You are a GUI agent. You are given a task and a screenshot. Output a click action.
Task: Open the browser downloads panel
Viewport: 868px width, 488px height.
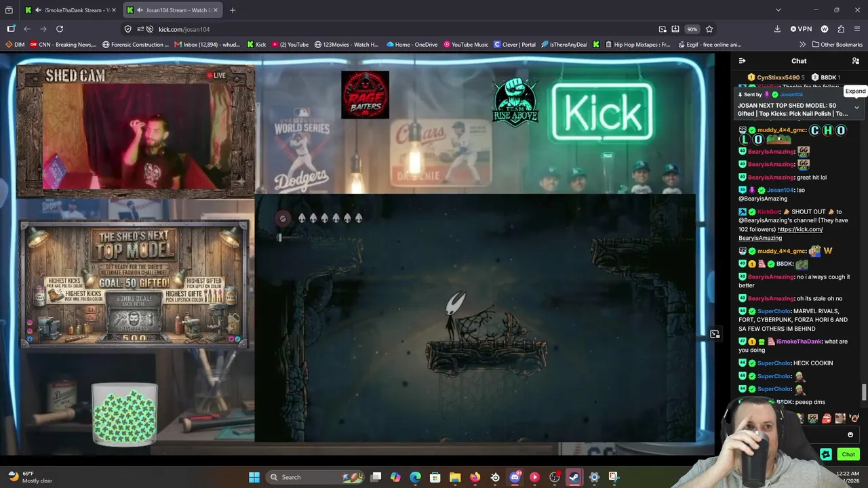[777, 29]
